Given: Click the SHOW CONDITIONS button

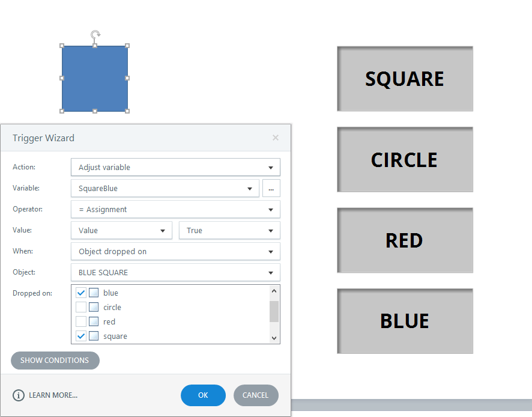Looking at the screenshot, I should [55, 361].
